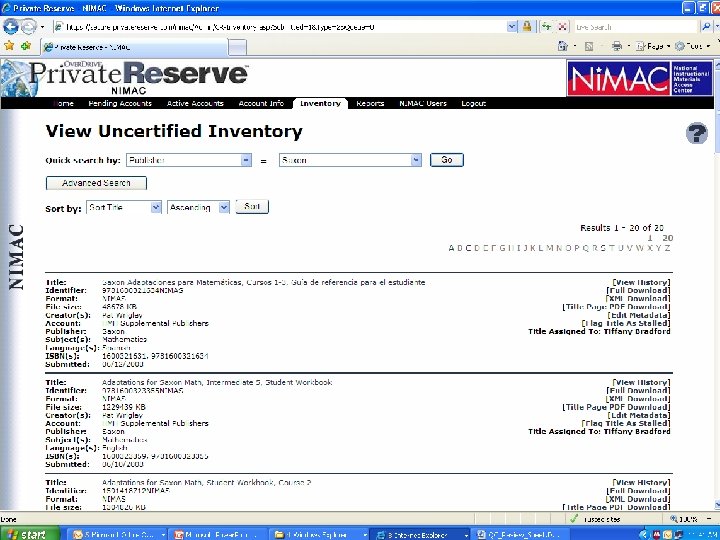This screenshot has width=720, height=540.
Task: Click XML Download for the Adaptaciones para Matemáticas title
Action: pyautogui.click(x=638, y=299)
